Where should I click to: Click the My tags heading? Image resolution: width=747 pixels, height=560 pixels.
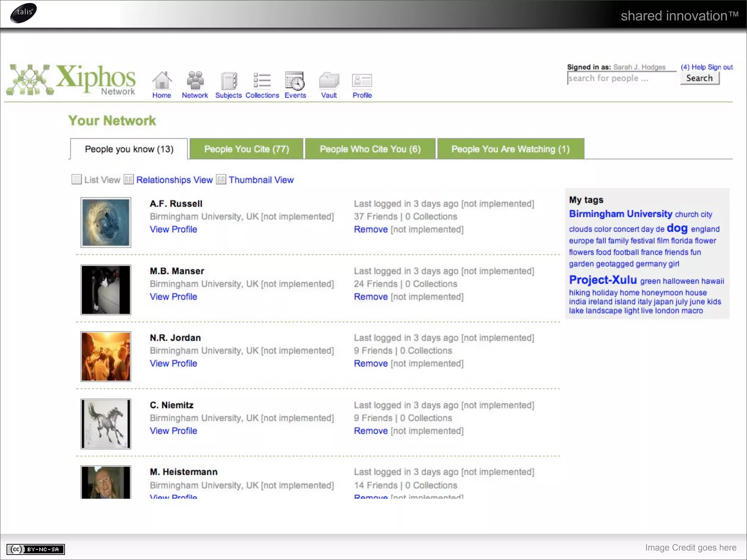[586, 200]
